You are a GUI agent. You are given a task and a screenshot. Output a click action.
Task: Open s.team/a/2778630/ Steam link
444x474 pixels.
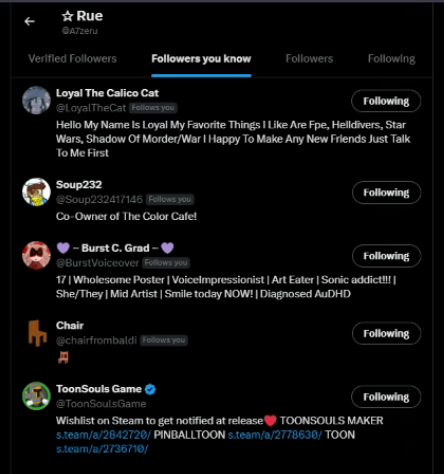pyautogui.click(x=275, y=435)
